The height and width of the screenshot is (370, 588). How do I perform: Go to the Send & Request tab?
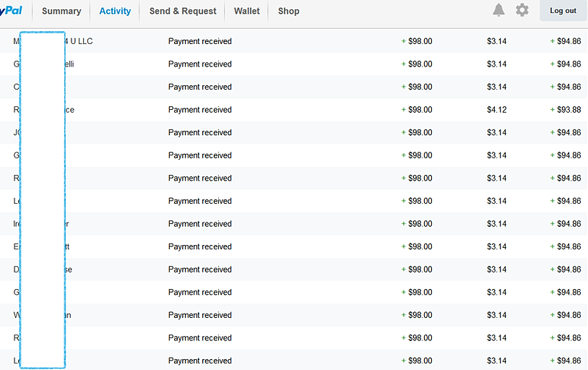click(x=183, y=12)
